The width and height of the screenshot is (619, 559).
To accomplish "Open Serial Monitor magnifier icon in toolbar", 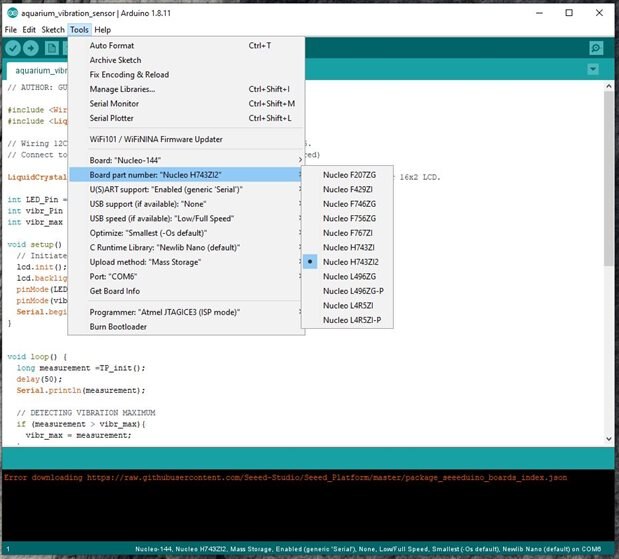I will click(596, 48).
